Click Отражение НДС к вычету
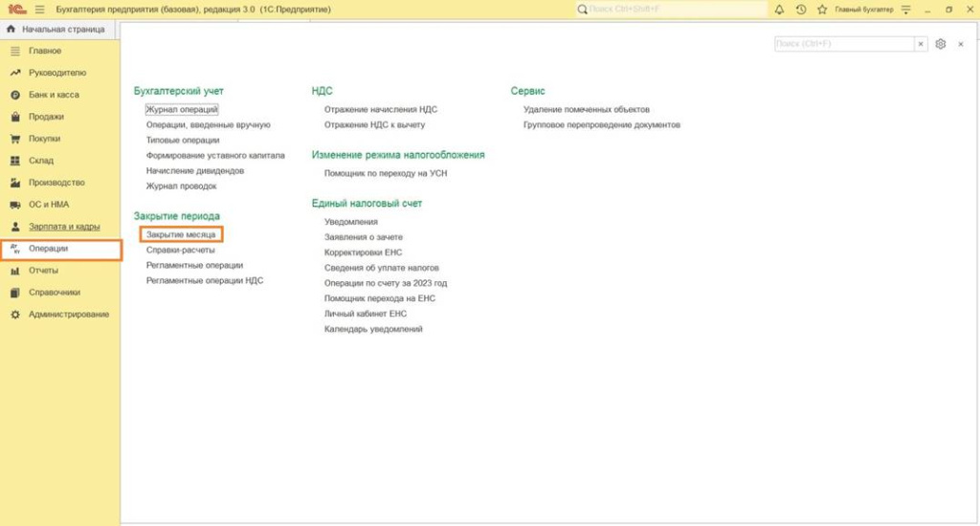The width and height of the screenshot is (980, 526). point(374,124)
